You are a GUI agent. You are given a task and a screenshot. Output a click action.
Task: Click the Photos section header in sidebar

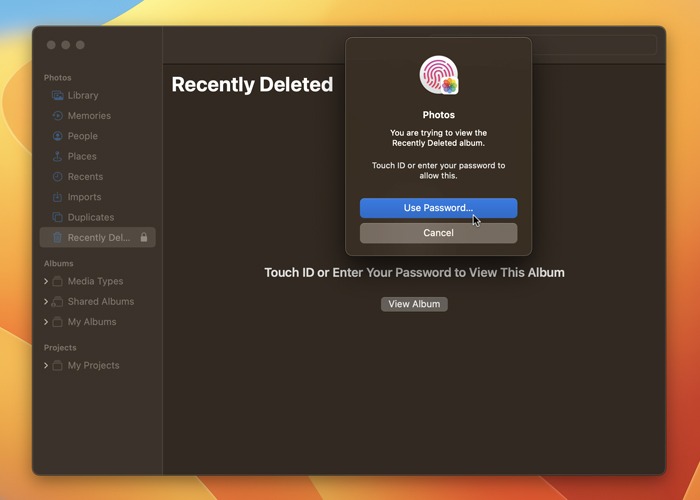coord(58,78)
